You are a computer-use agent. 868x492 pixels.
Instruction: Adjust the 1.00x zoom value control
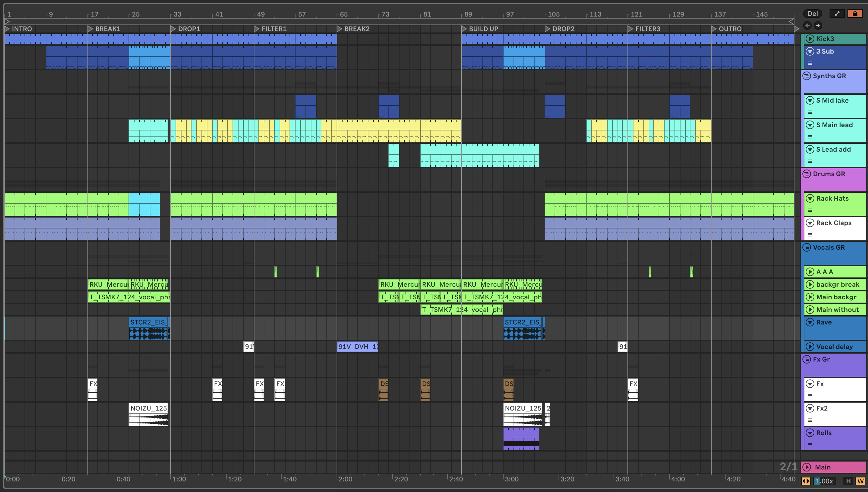[824, 481]
